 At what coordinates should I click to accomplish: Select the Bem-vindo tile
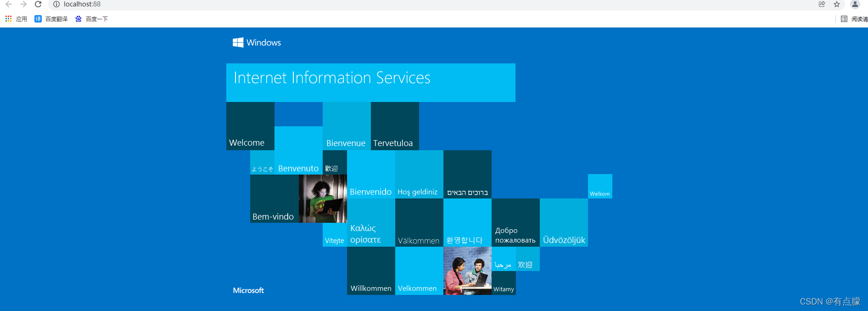coord(274,198)
